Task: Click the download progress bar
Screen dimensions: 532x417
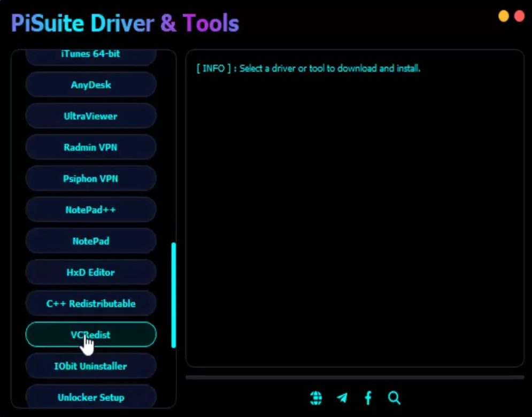Action: (355, 377)
